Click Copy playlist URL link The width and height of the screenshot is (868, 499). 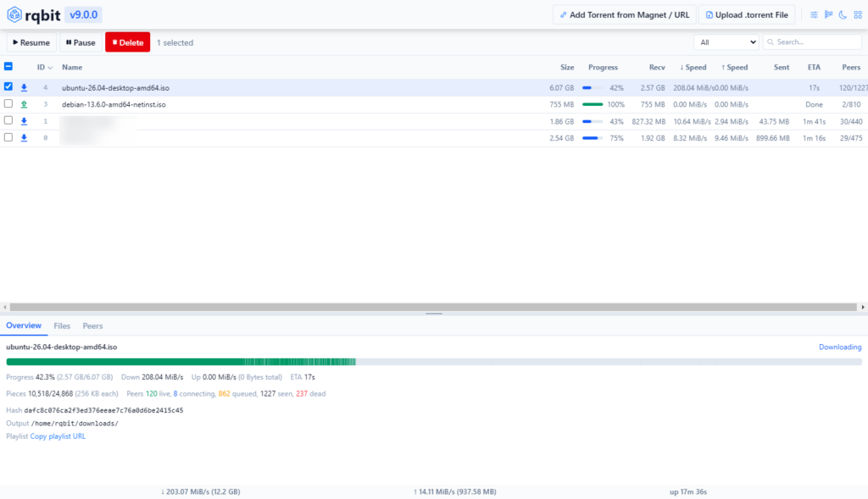point(58,436)
